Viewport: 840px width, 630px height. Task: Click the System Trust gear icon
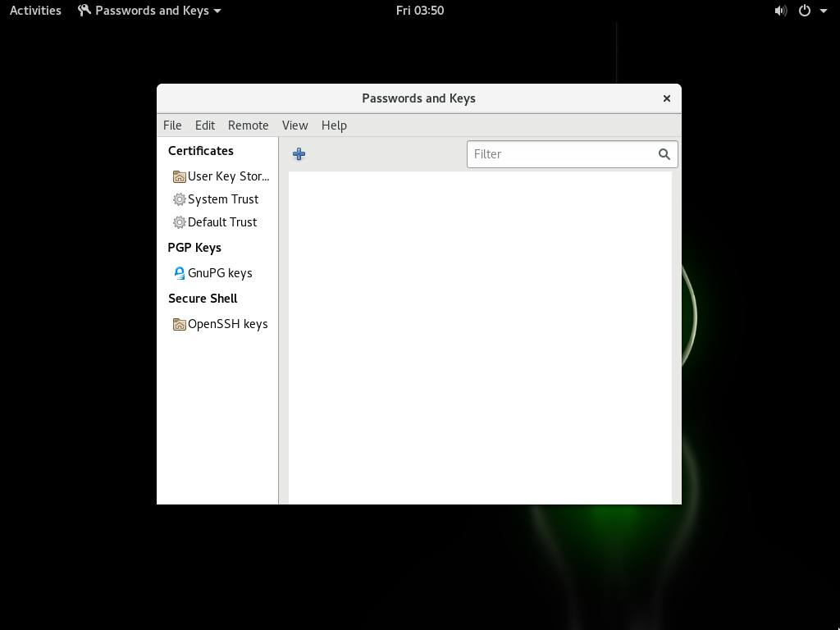pyautogui.click(x=179, y=199)
